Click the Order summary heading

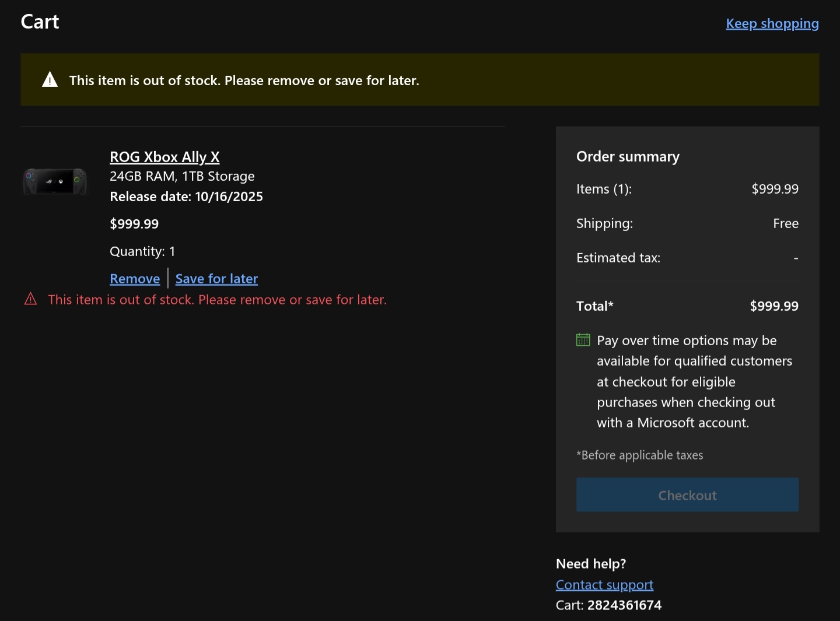[x=628, y=156]
